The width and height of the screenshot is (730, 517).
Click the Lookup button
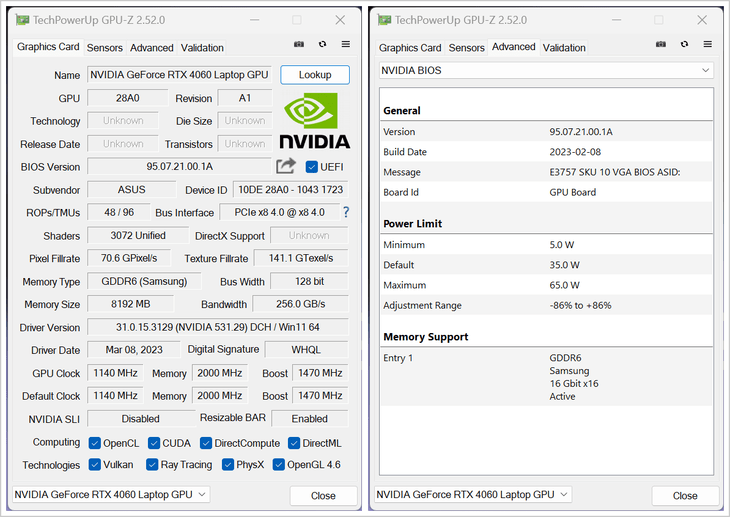tap(315, 75)
